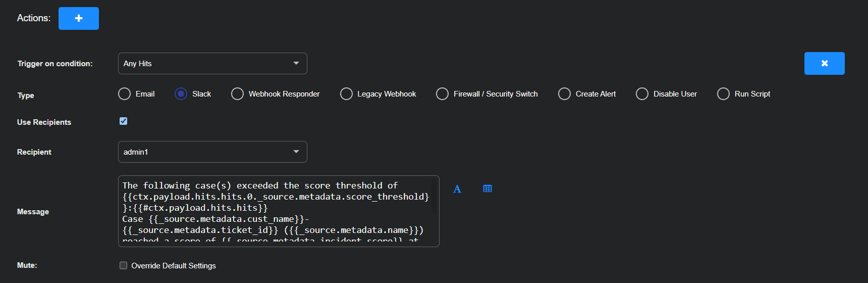
Task: Choose the Create Alert option
Action: (x=564, y=94)
